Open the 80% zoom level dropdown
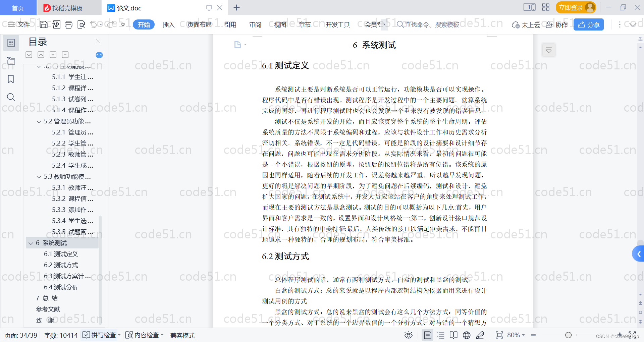 pyautogui.click(x=516, y=335)
